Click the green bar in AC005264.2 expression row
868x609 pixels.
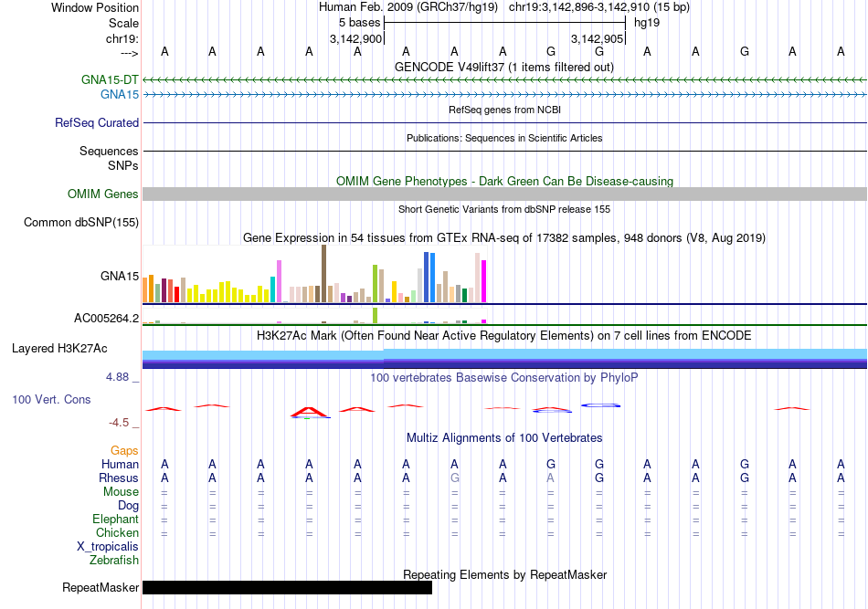point(376,315)
